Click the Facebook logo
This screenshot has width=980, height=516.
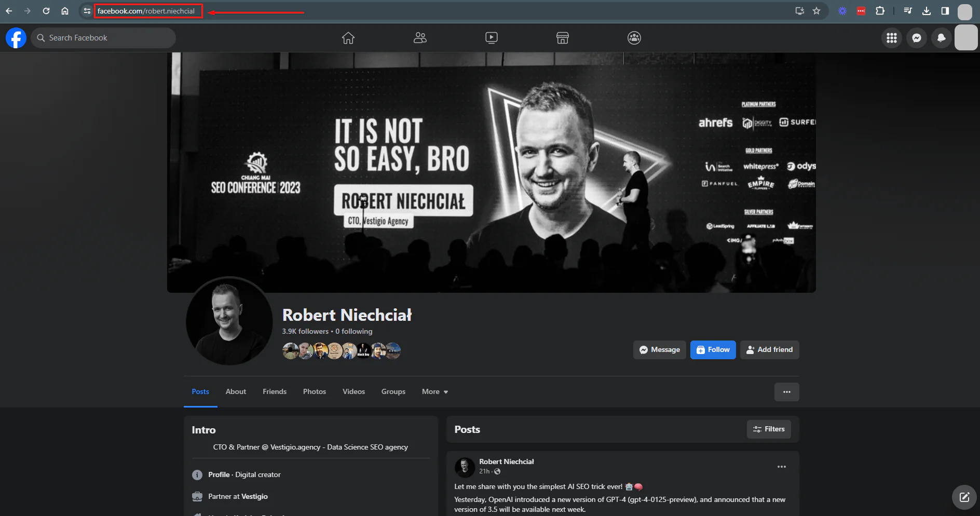pyautogui.click(x=16, y=38)
